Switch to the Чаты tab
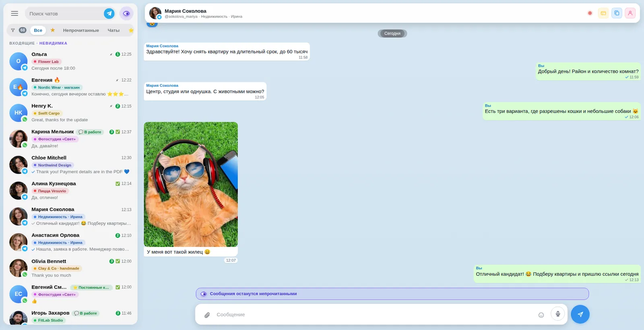Image resolution: width=644 pixels, height=330 pixels. pyautogui.click(x=114, y=30)
